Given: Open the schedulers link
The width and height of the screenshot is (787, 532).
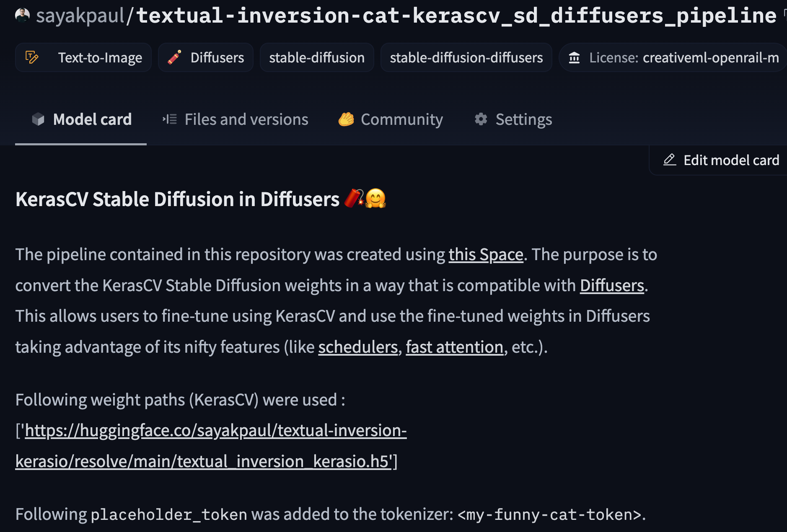Looking at the screenshot, I should coord(357,347).
